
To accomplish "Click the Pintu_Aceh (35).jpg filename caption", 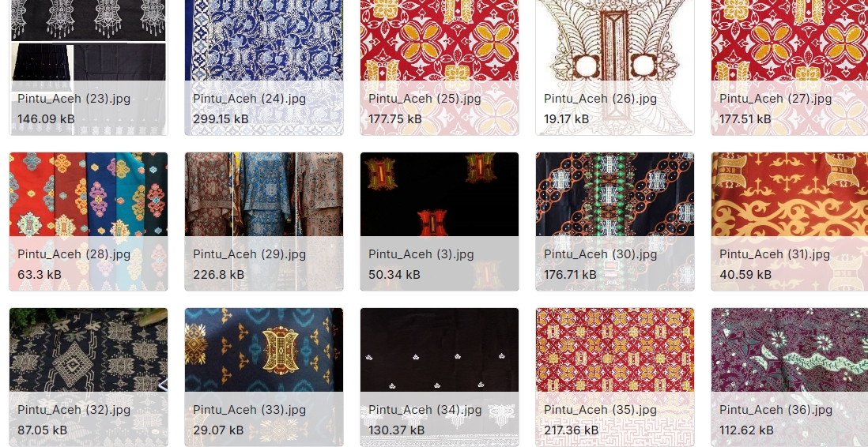I will 600,410.
